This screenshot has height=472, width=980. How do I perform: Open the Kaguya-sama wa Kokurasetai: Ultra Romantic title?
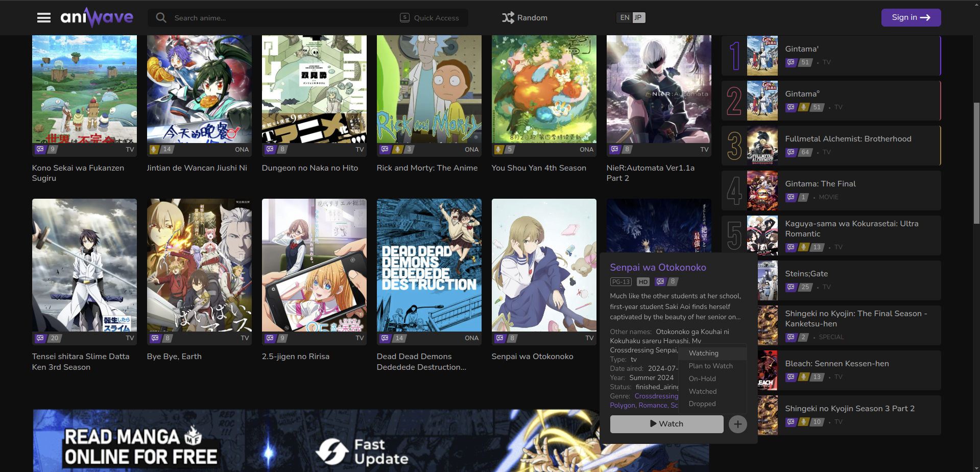[x=851, y=229]
